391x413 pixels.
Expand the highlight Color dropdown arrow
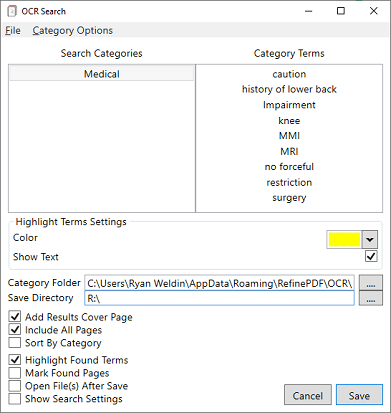point(370,239)
